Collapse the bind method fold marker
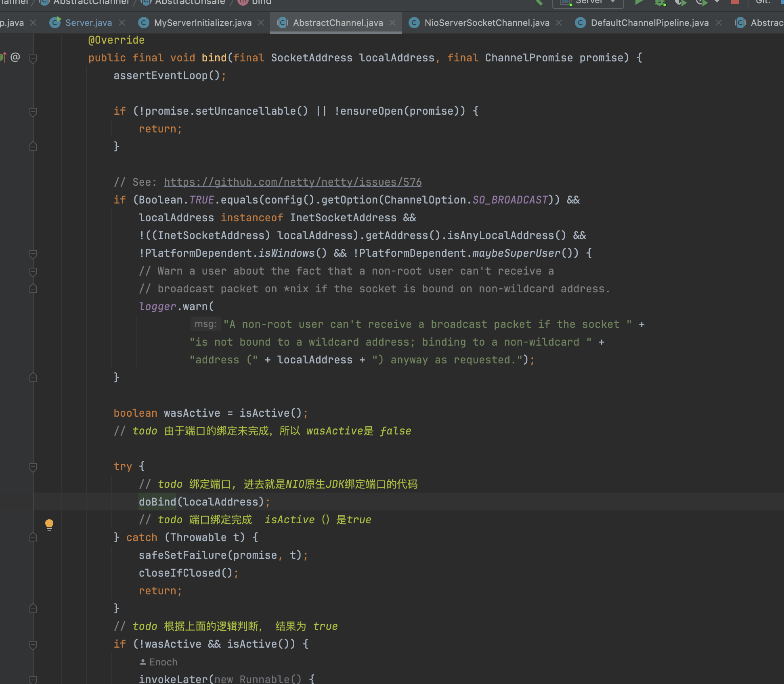The height and width of the screenshot is (684, 784). click(x=34, y=58)
